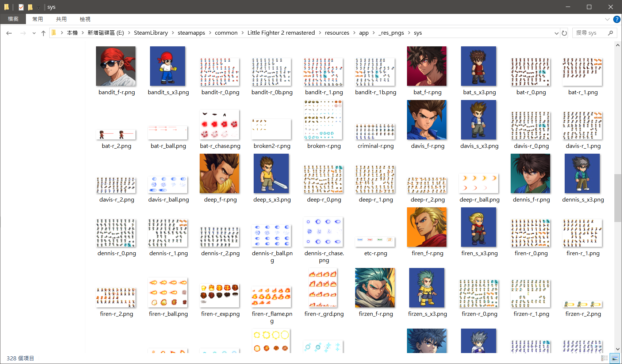
Task: Expand chevron after SteamLibrary breadcrumb
Action: (173, 33)
